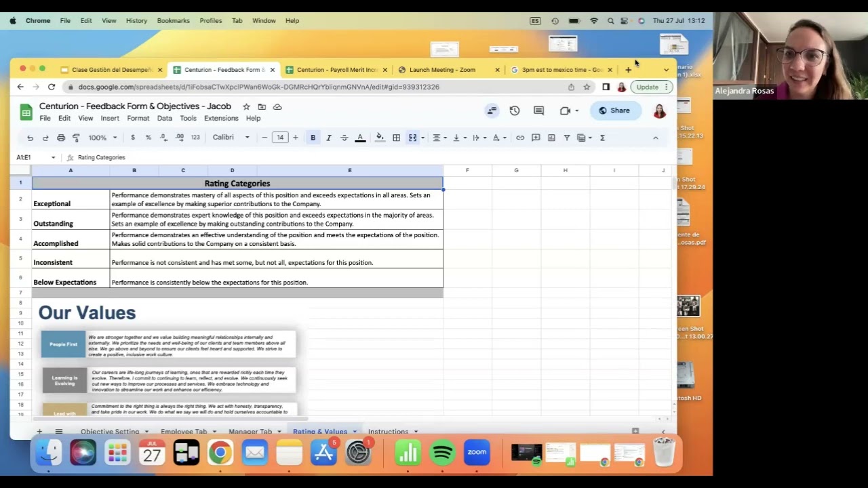Toggle merge cells
868x488 pixels.
coord(412,138)
